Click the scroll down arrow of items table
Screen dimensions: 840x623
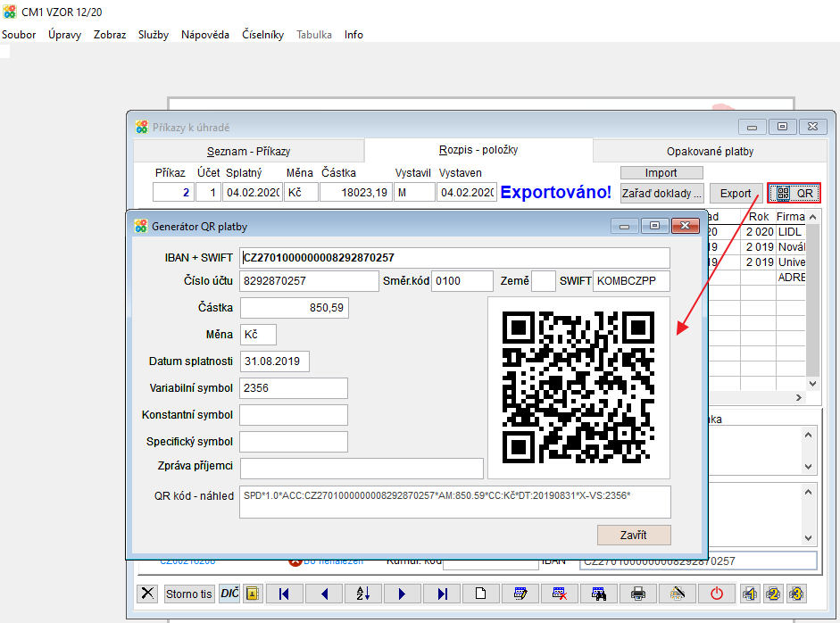pos(812,384)
